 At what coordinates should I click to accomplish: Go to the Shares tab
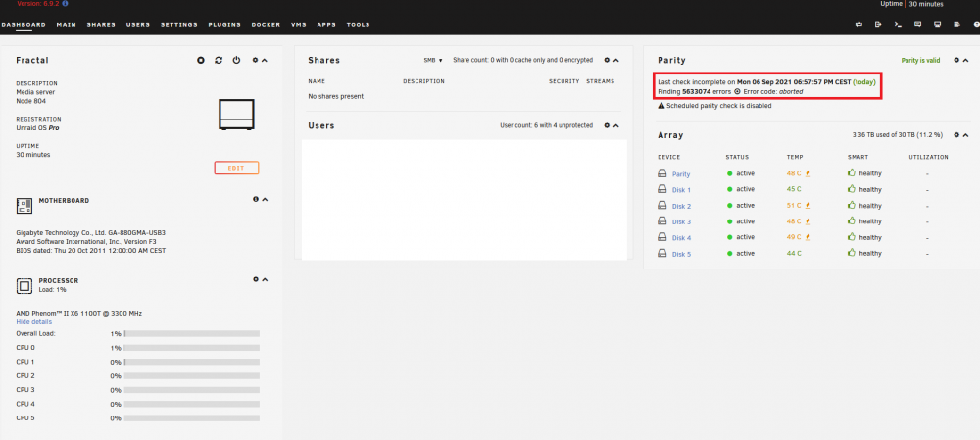click(101, 25)
